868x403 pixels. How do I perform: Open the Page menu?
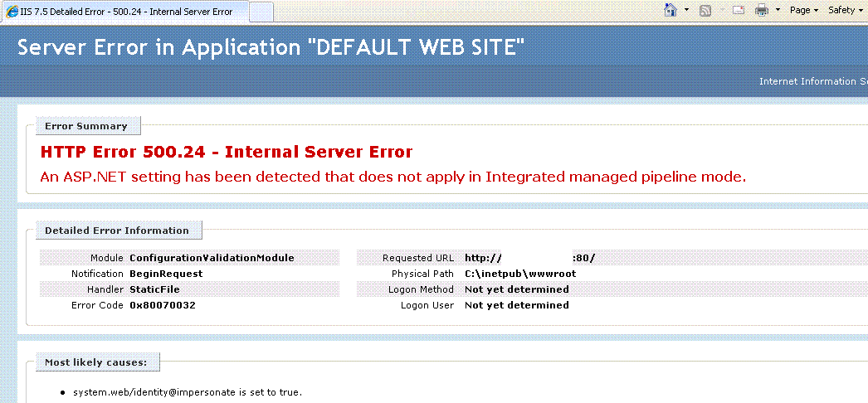click(x=803, y=10)
